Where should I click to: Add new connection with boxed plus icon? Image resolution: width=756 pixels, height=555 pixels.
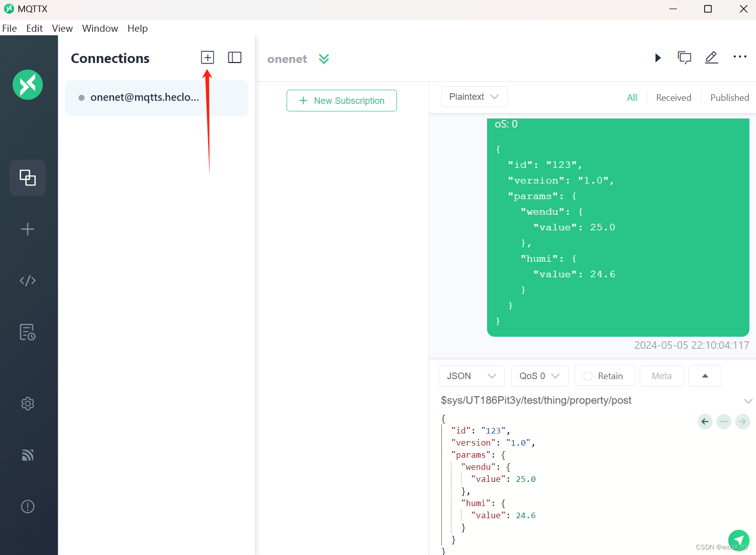coord(208,57)
